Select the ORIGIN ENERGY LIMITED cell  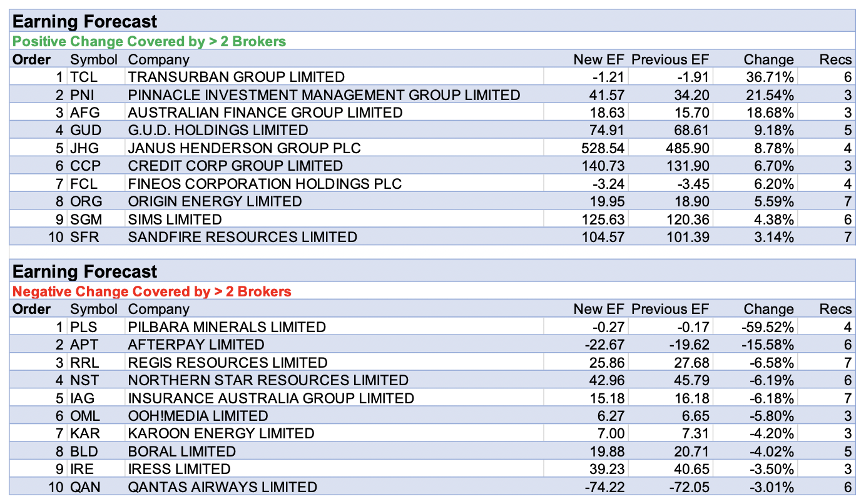(x=215, y=201)
